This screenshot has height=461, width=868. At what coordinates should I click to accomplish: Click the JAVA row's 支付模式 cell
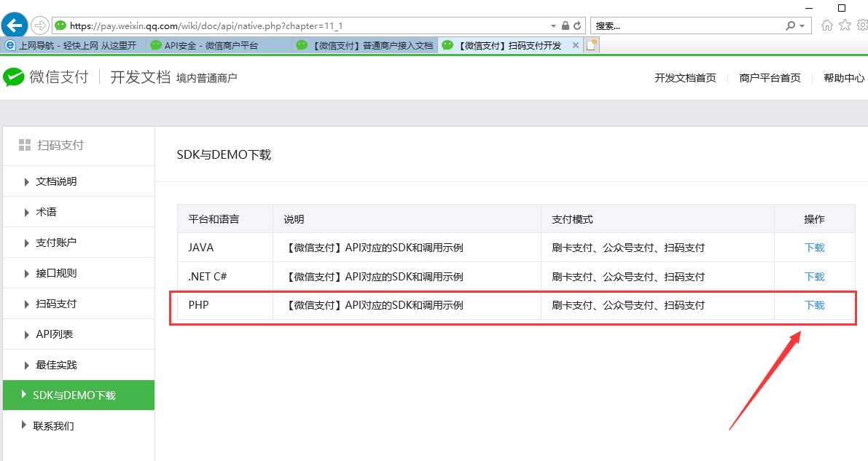pyautogui.click(x=657, y=248)
